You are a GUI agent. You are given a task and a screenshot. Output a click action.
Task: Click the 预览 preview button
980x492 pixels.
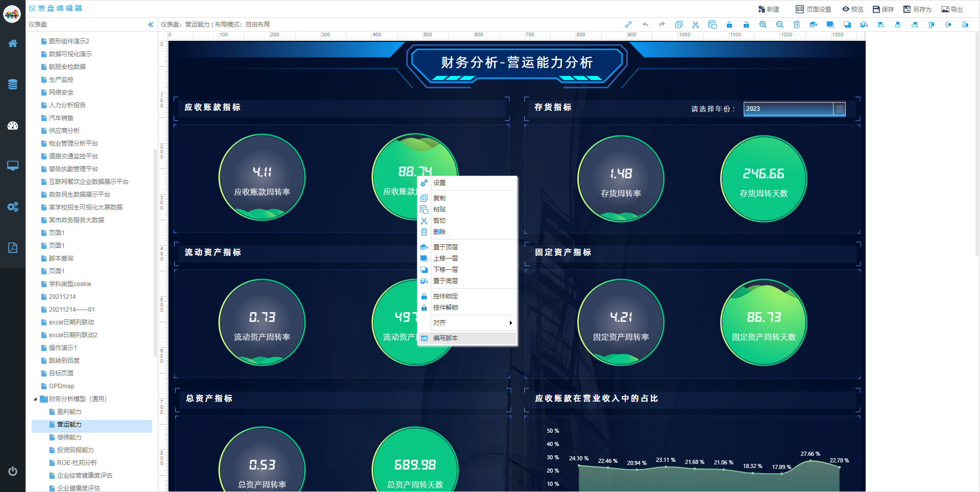(x=853, y=9)
